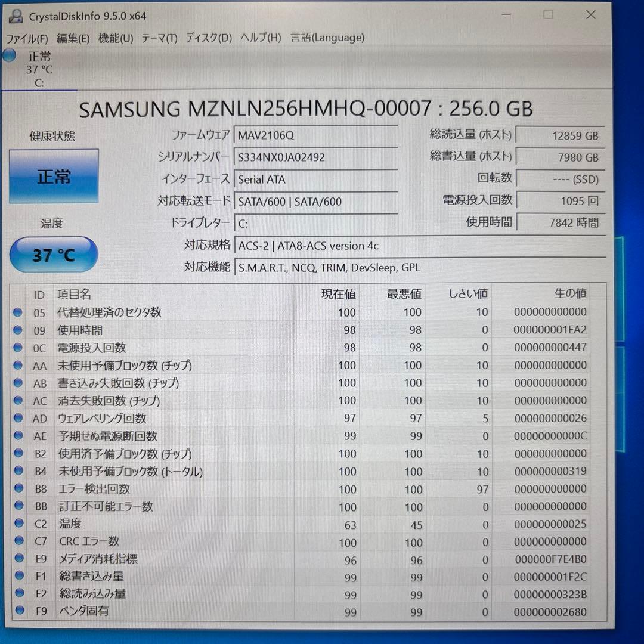
Task: Click the blue indicator next to 温度 attribute
Action: tap(18, 524)
